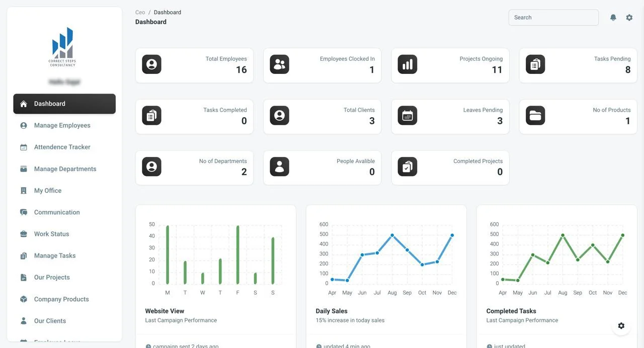Image resolution: width=644 pixels, height=348 pixels.
Task: Open Manage Departments section
Action: [65, 169]
